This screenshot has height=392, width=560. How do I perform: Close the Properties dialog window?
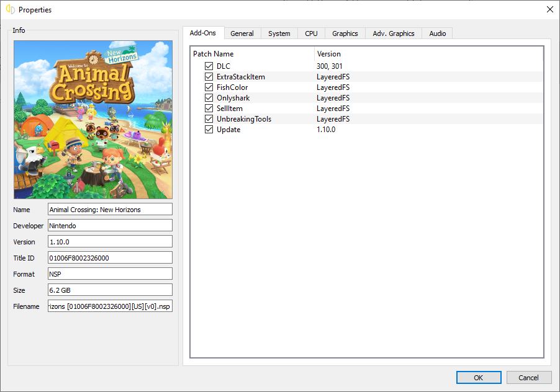[x=549, y=9]
